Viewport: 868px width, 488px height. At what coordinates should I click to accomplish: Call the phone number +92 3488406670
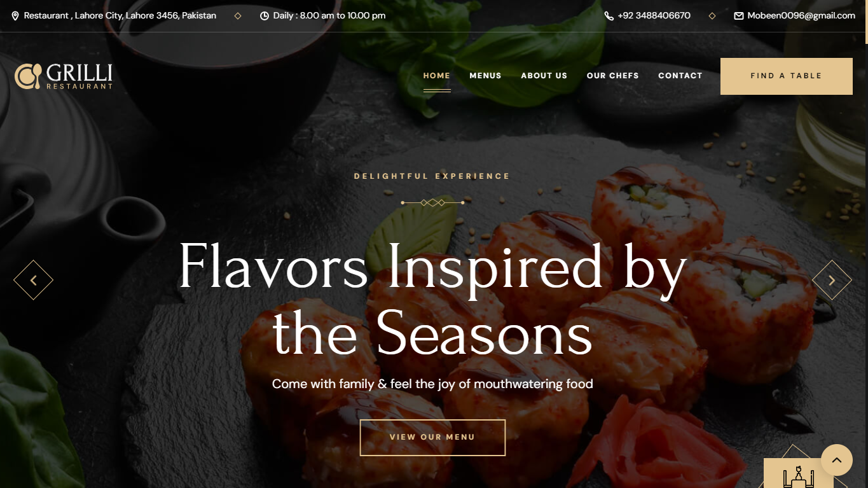point(654,16)
